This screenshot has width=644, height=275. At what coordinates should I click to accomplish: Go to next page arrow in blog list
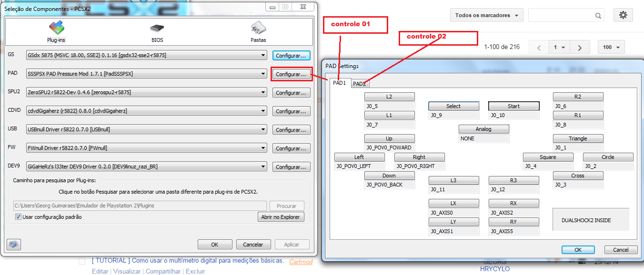(x=580, y=48)
